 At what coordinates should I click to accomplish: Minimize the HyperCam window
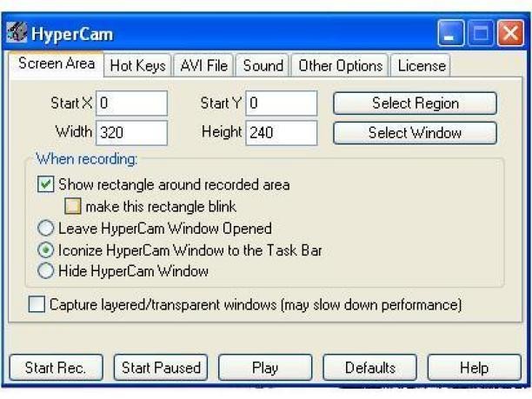tap(451, 33)
